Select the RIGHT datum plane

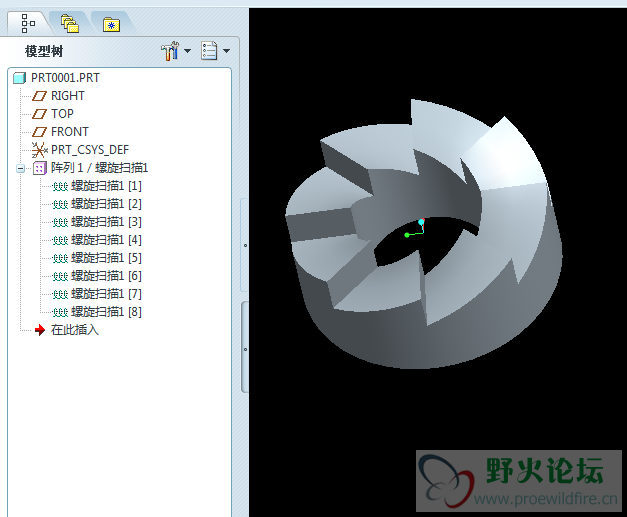pyautogui.click(x=68, y=96)
